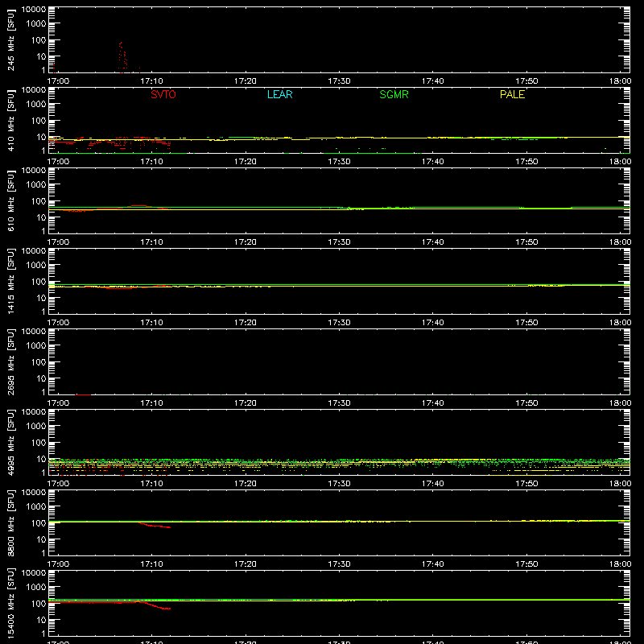
Task: Click 17:30 time label under 245 MHz panel
Action: click(339, 81)
